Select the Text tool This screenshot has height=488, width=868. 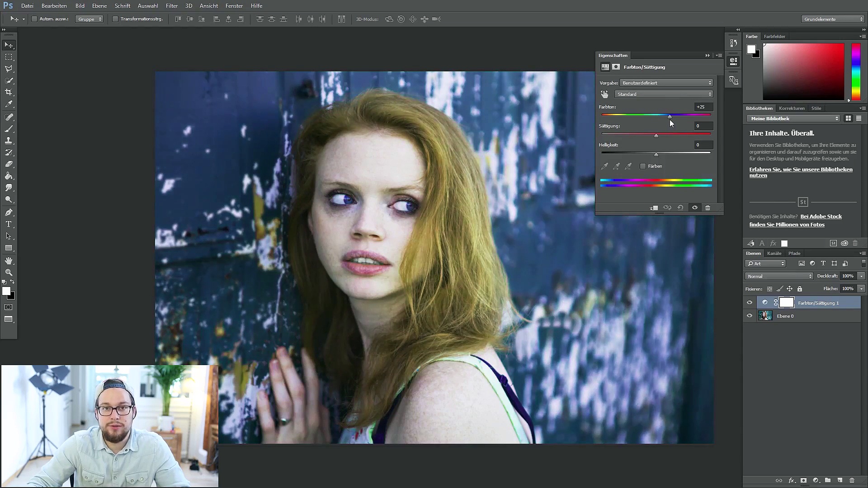point(9,224)
